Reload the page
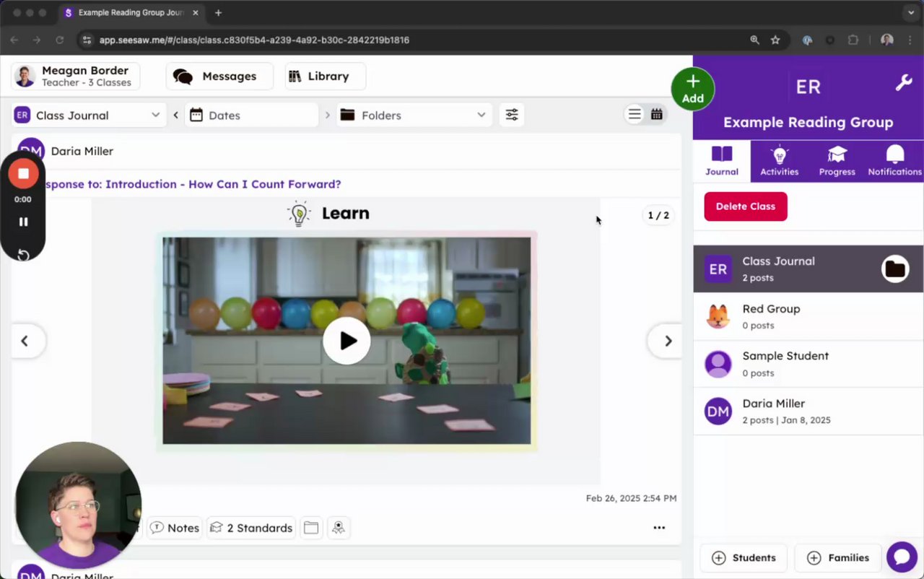Screen dimensions: 924x579 pos(59,40)
